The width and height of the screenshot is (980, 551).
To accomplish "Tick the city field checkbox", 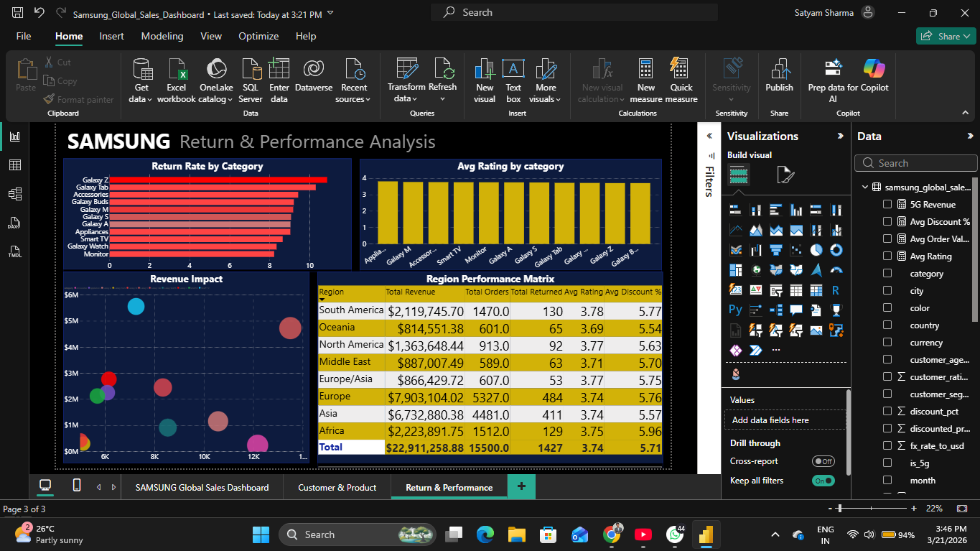I will click(x=887, y=291).
